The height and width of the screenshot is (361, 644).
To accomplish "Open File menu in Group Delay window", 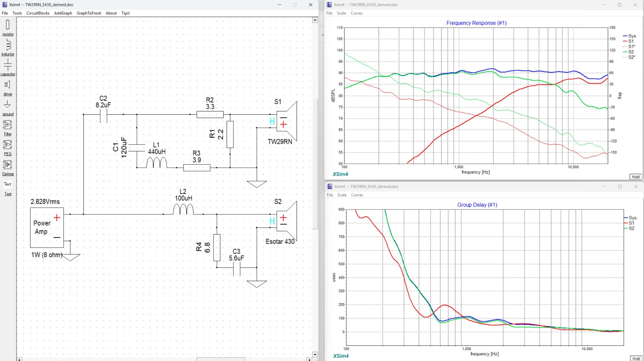I will pyautogui.click(x=330, y=195).
